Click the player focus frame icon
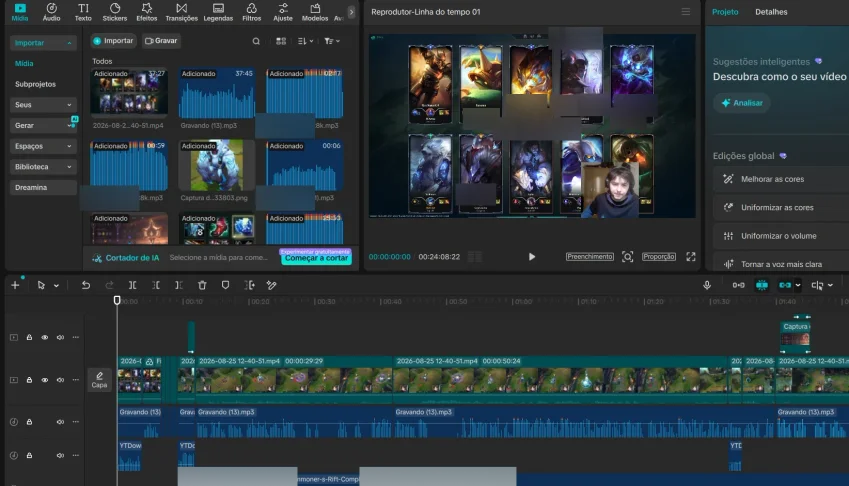This screenshot has height=486, width=849. 628,257
